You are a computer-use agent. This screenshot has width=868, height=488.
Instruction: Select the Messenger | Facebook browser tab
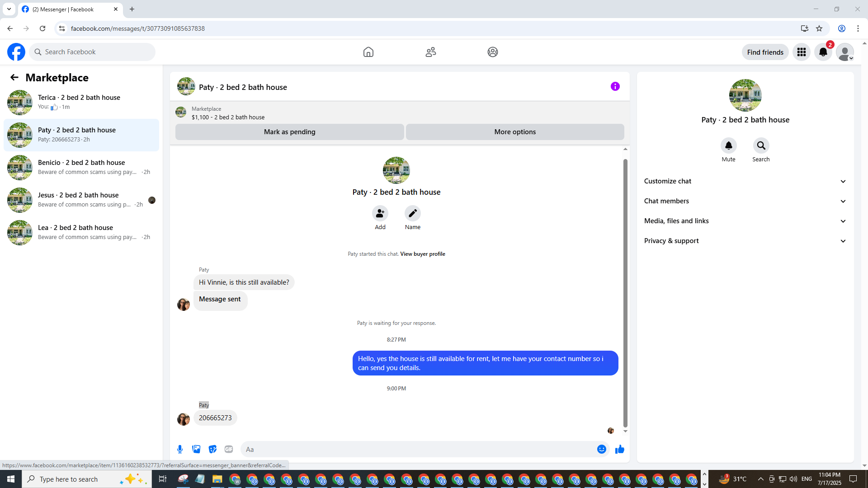tap(70, 9)
